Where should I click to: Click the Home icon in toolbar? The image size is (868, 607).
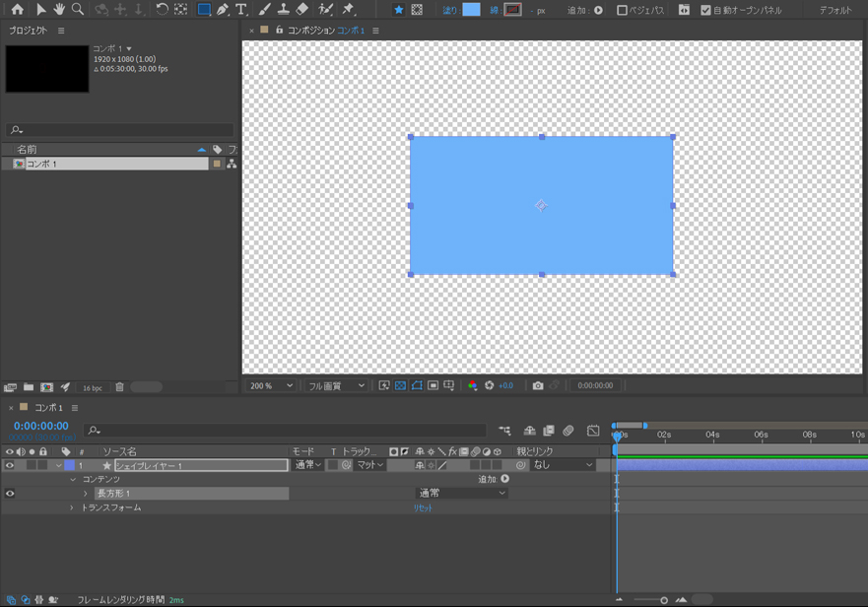point(18,10)
